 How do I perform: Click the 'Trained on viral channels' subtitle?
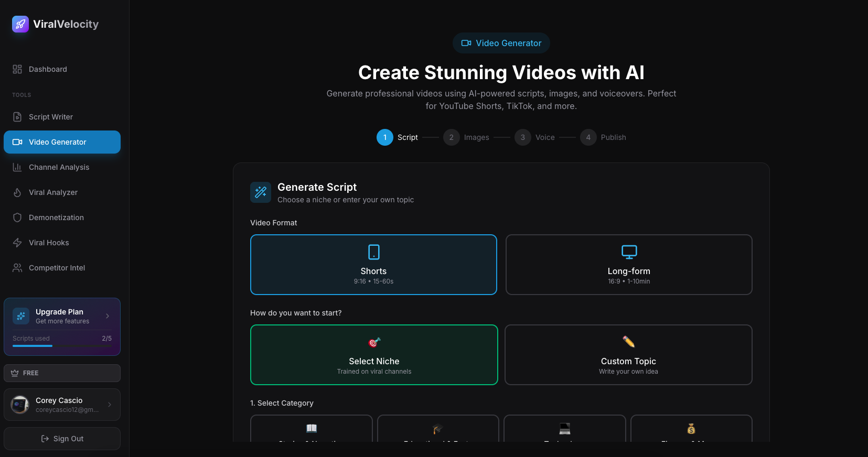(374, 372)
